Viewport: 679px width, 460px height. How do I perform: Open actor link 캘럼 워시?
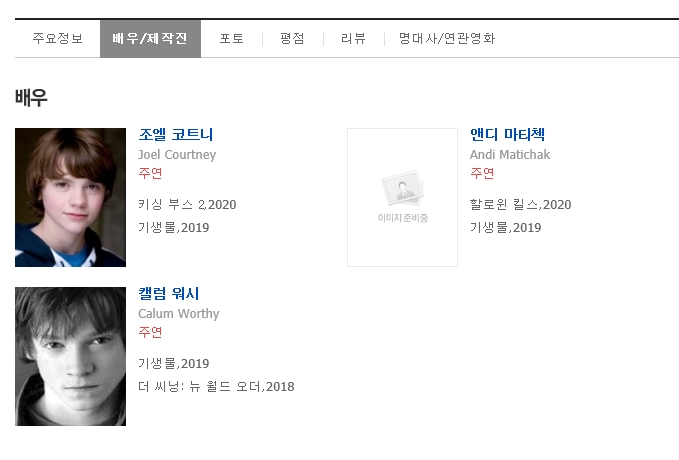[169, 293]
